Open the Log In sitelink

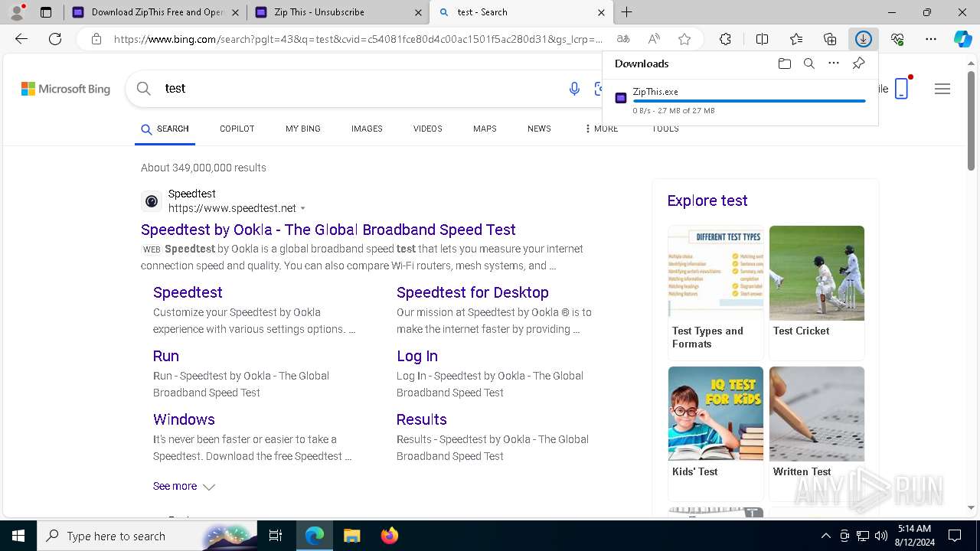(x=417, y=356)
